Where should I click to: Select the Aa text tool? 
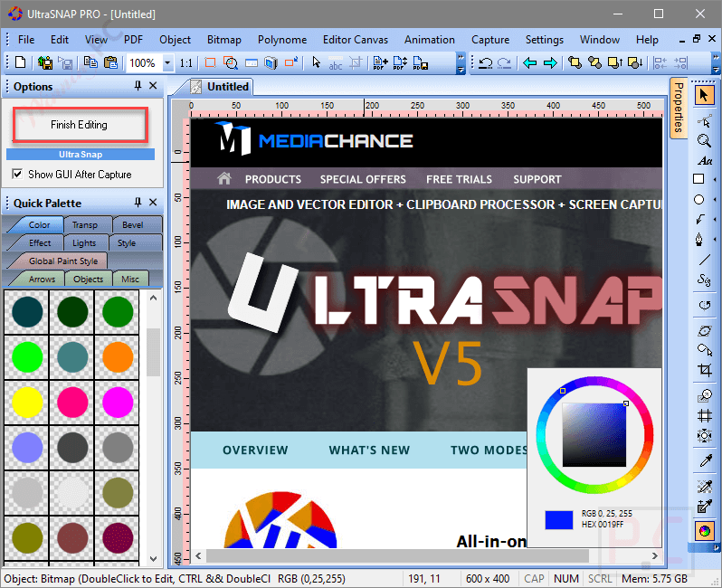(x=704, y=161)
